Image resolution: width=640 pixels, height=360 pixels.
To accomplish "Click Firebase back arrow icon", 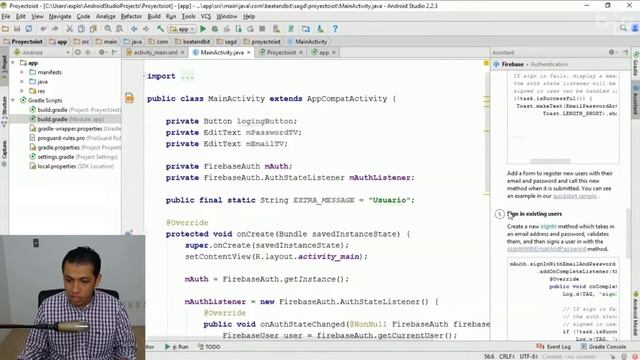I will [x=496, y=64].
